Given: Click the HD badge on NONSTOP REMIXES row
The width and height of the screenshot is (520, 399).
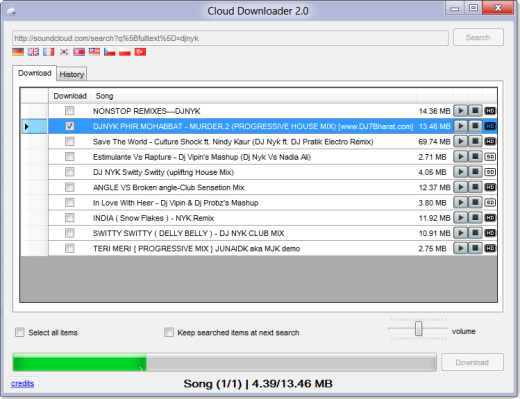Looking at the screenshot, I should coord(490,111).
